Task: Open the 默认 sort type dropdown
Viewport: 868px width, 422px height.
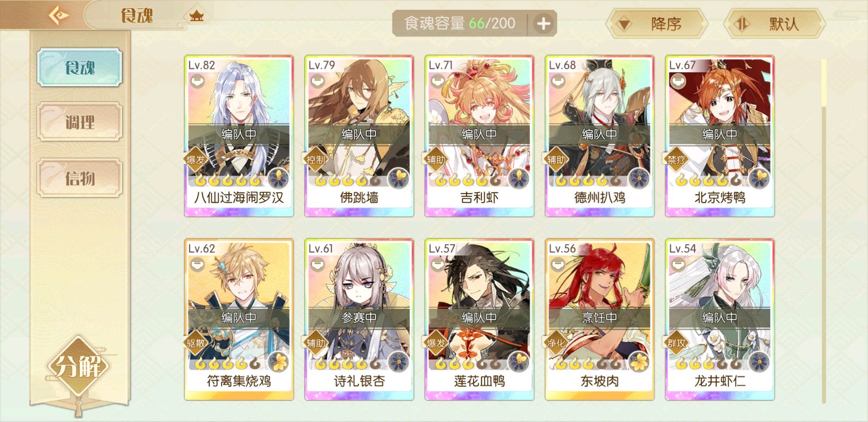Action: [775, 24]
